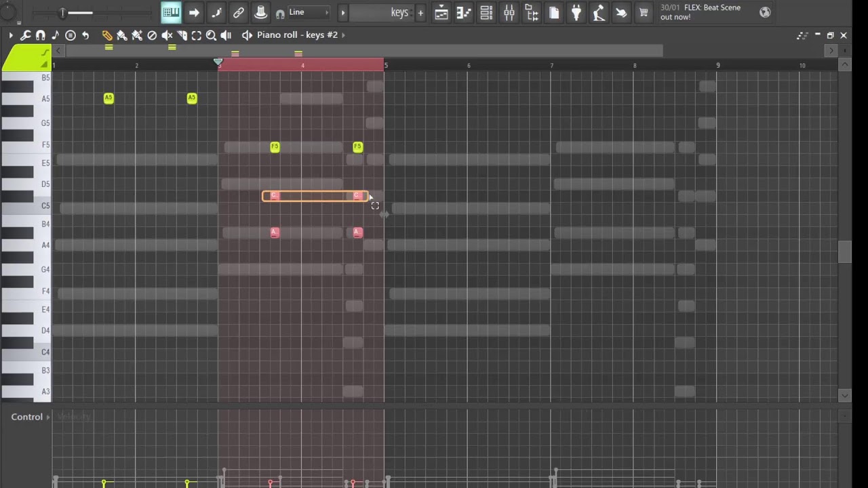Open the Stamp note tool
This screenshot has height=488, width=868.
pyautogui.click(x=55, y=35)
